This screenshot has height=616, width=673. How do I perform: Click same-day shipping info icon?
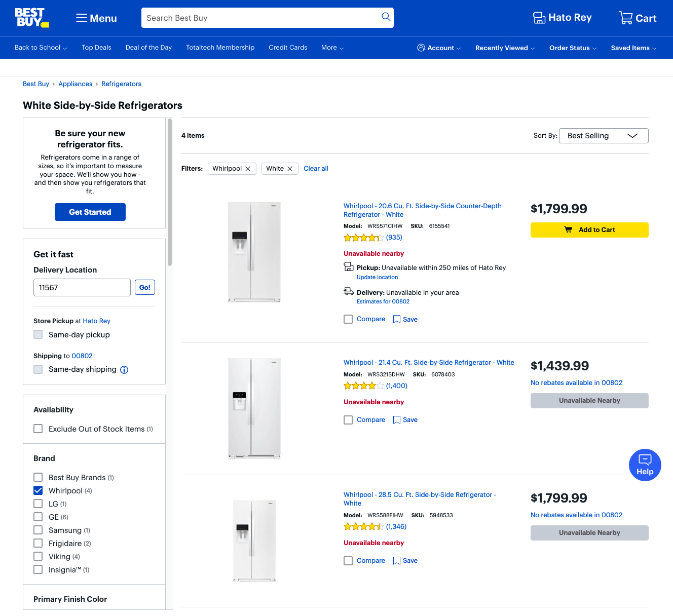pos(124,370)
